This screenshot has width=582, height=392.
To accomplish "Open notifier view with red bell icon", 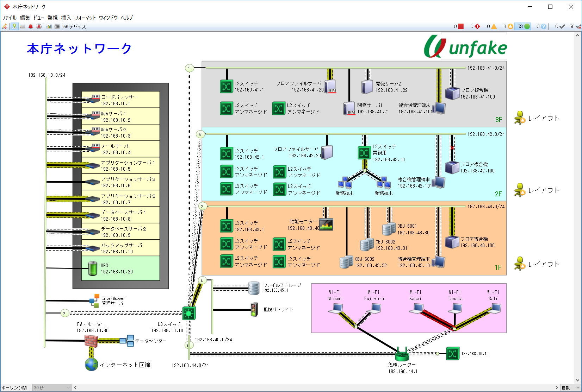I will click(x=31, y=26).
